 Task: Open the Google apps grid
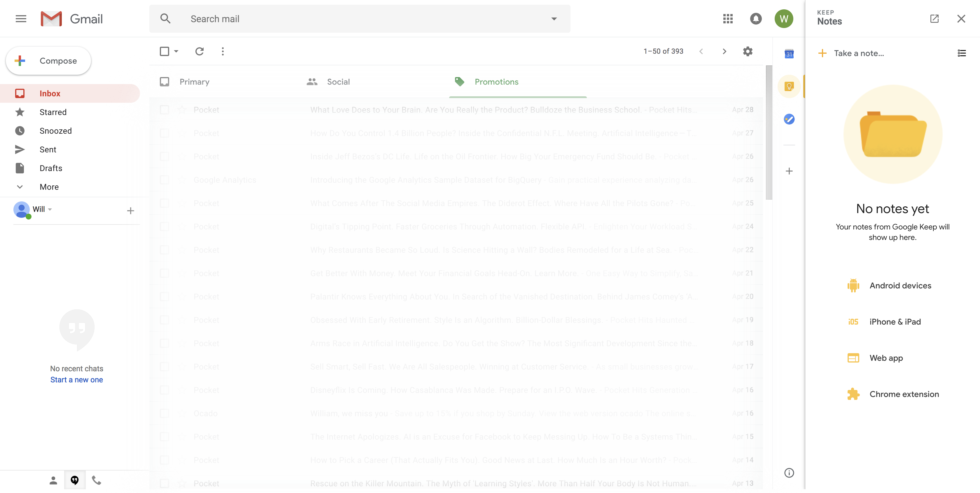(x=727, y=19)
